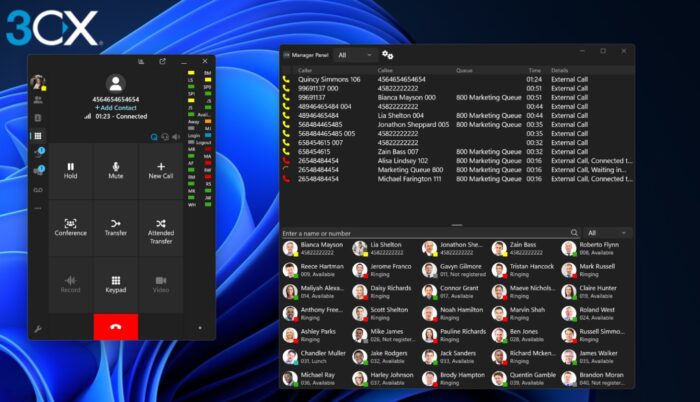Open Manager Panel settings gears icon
This screenshot has height=402, width=700.
pyautogui.click(x=388, y=55)
